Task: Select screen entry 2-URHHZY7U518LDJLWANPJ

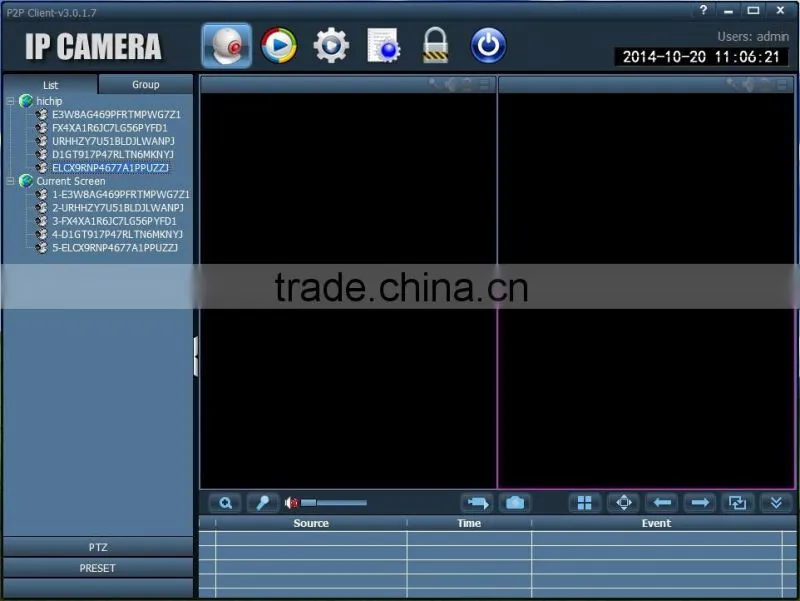Action: point(118,208)
